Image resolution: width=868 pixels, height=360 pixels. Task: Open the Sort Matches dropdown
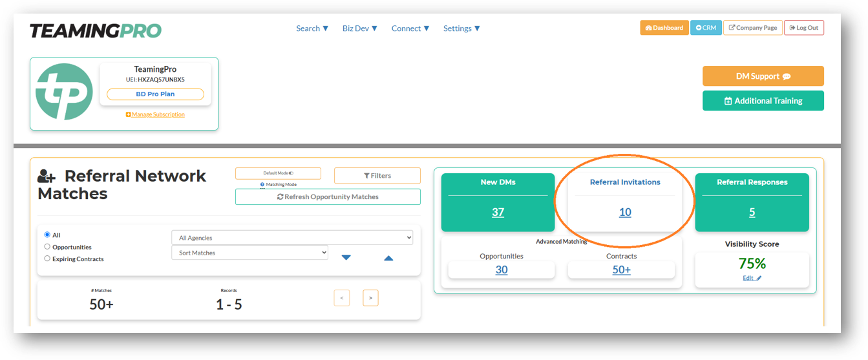pyautogui.click(x=249, y=253)
